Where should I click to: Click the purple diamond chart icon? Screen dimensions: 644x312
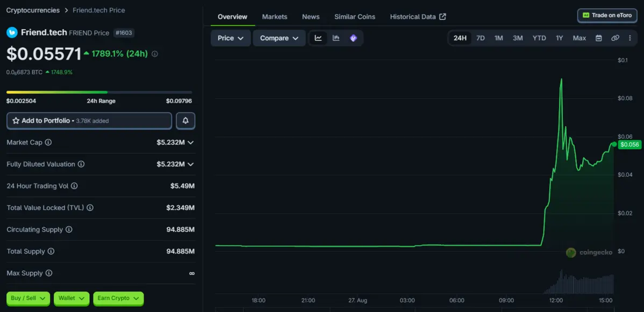pos(353,38)
